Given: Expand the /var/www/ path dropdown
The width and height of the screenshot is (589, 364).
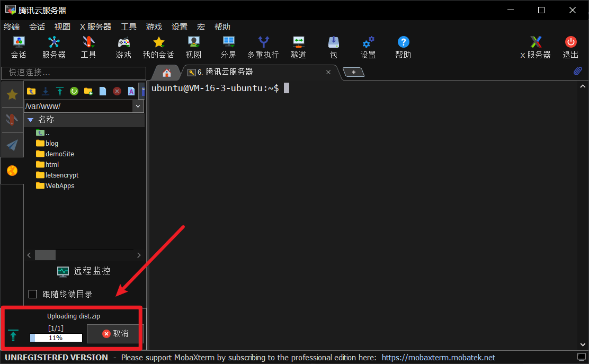Looking at the screenshot, I should point(138,106).
